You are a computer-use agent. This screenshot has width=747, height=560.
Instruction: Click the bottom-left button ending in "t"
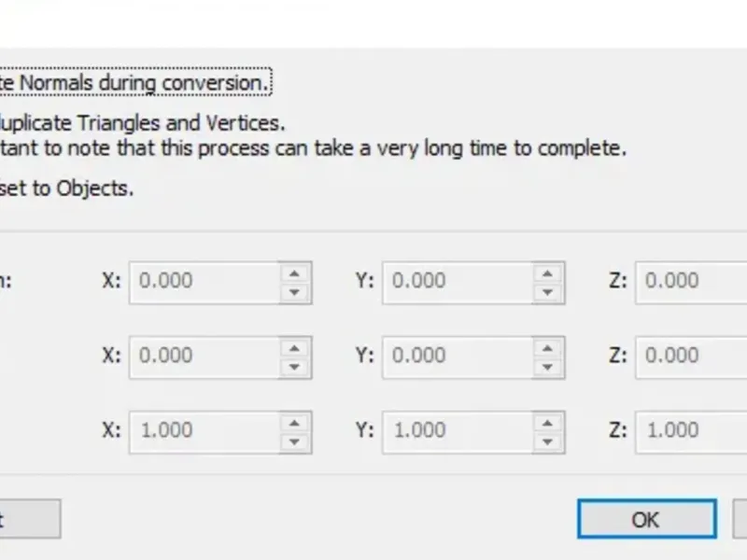[x=28, y=519]
